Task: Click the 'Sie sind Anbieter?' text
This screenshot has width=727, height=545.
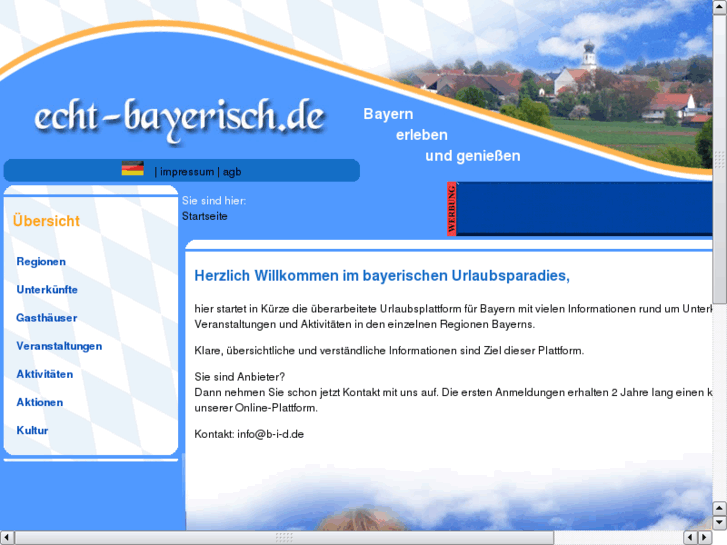Action: point(240,377)
